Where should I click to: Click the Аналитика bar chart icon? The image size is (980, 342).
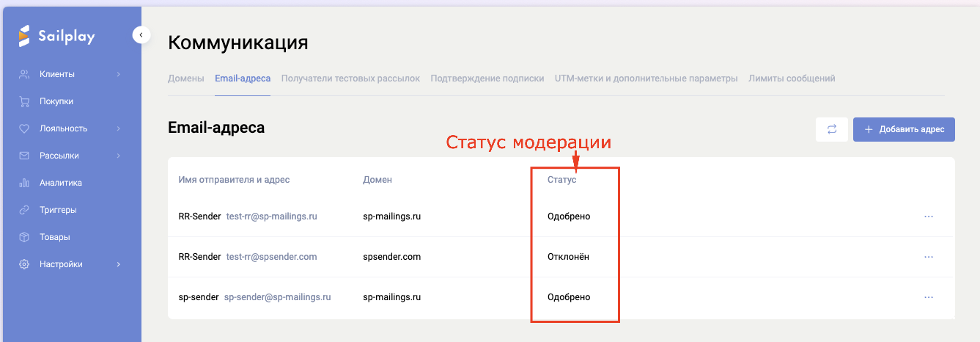(x=24, y=183)
